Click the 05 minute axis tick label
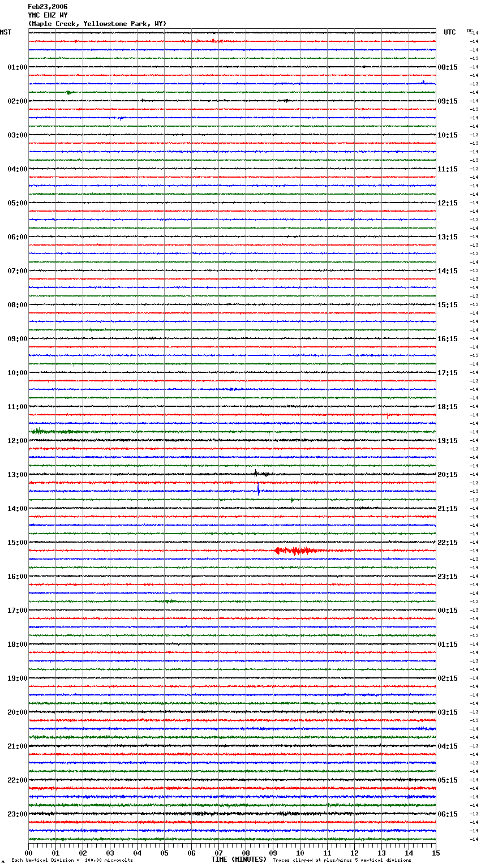The height and width of the screenshot is (868, 481). tap(164, 853)
